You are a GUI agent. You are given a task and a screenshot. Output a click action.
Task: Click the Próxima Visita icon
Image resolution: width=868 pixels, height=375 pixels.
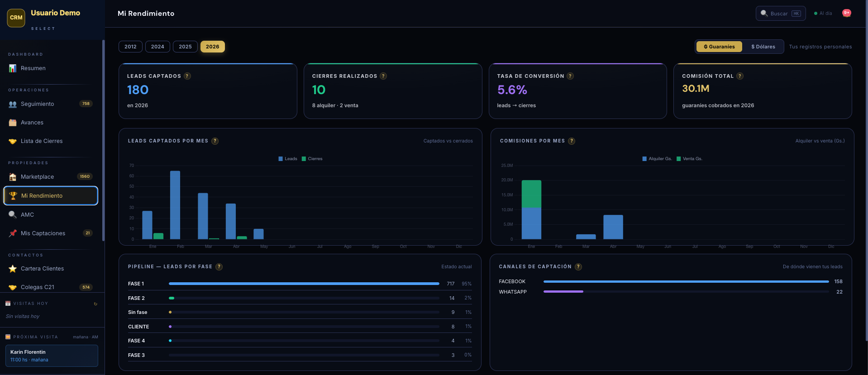coord(8,337)
